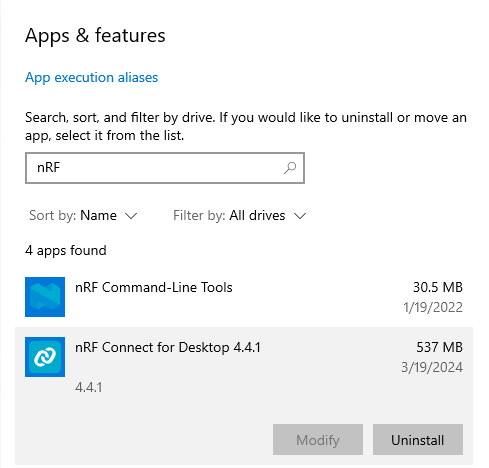Click the 4 apps found label
This screenshot has height=468, width=489.
pos(66,250)
